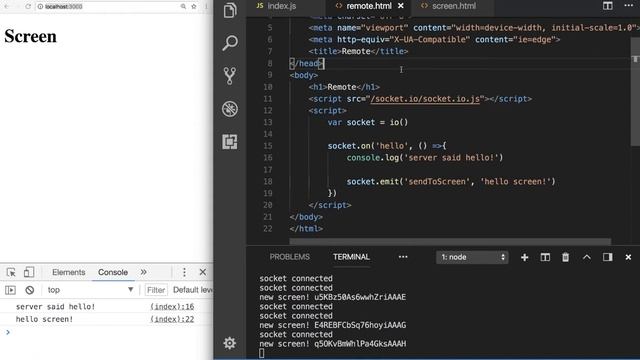Click 'new screen! E4REBFCbSq76hoyiAAAG' terminal line
Screen dimensions: 640x360
[x=333, y=325]
